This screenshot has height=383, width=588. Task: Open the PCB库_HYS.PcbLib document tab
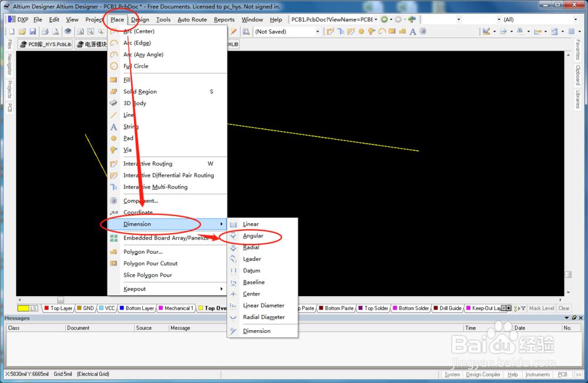coord(45,44)
